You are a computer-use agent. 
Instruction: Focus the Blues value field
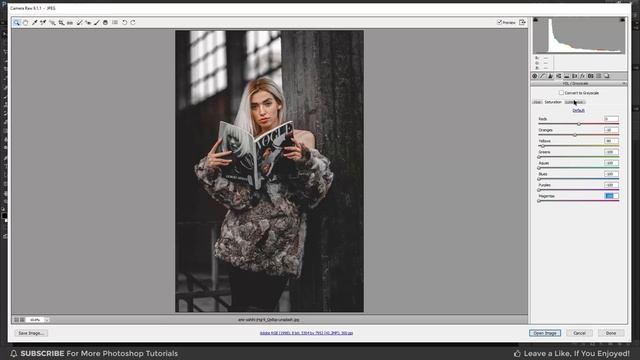611,174
